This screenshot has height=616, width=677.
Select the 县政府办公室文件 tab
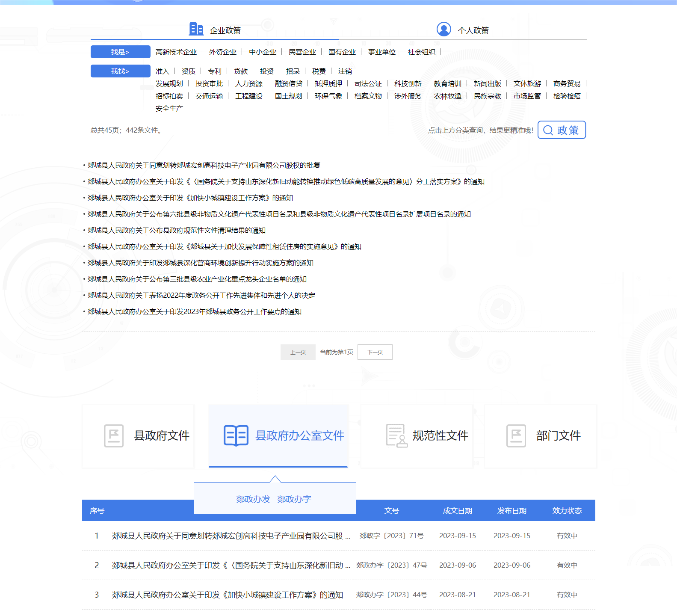[x=278, y=436]
